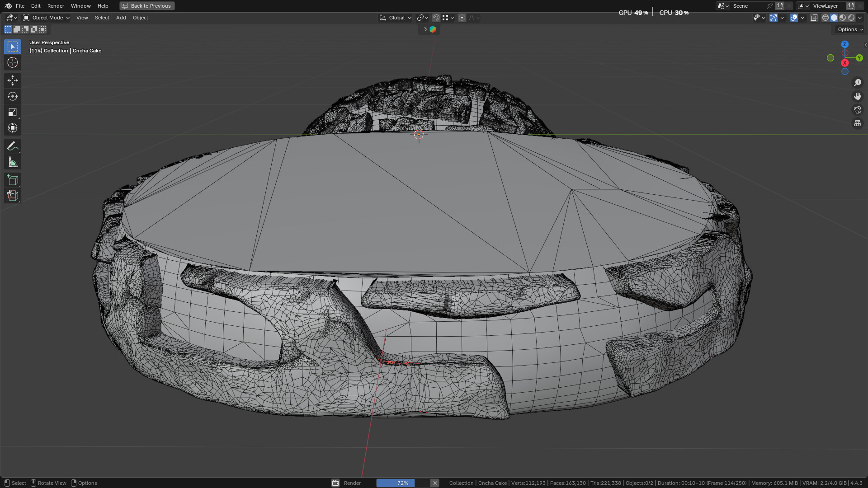Select the Add Cube tool
The image size is (868, 488).
[x=13, y=180]
